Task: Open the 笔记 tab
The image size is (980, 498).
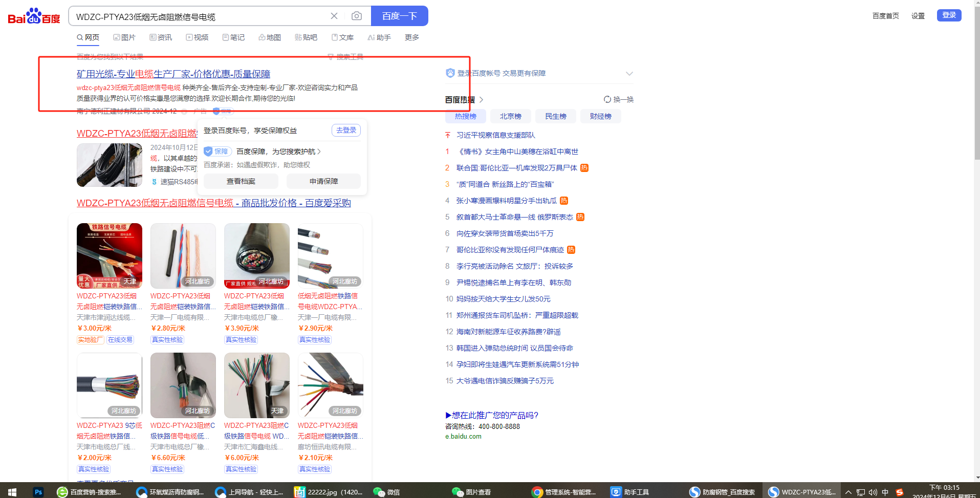Action: [x=233, y=37]
